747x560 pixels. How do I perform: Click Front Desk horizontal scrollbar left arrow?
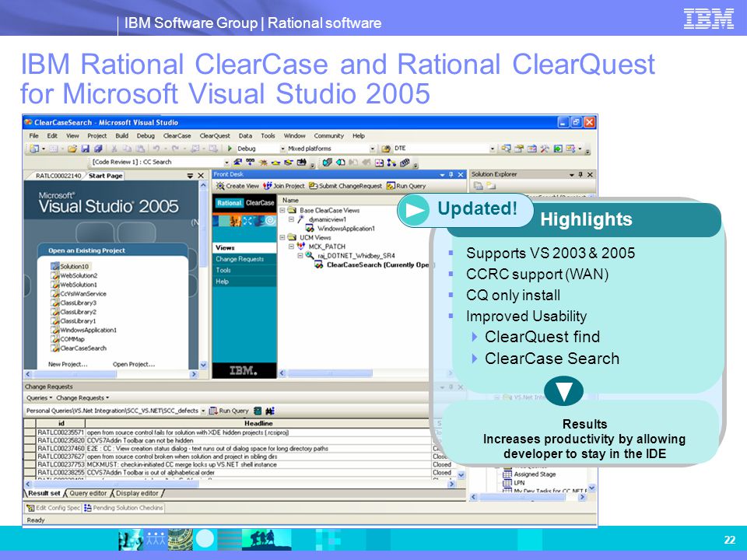pos(282,373)
